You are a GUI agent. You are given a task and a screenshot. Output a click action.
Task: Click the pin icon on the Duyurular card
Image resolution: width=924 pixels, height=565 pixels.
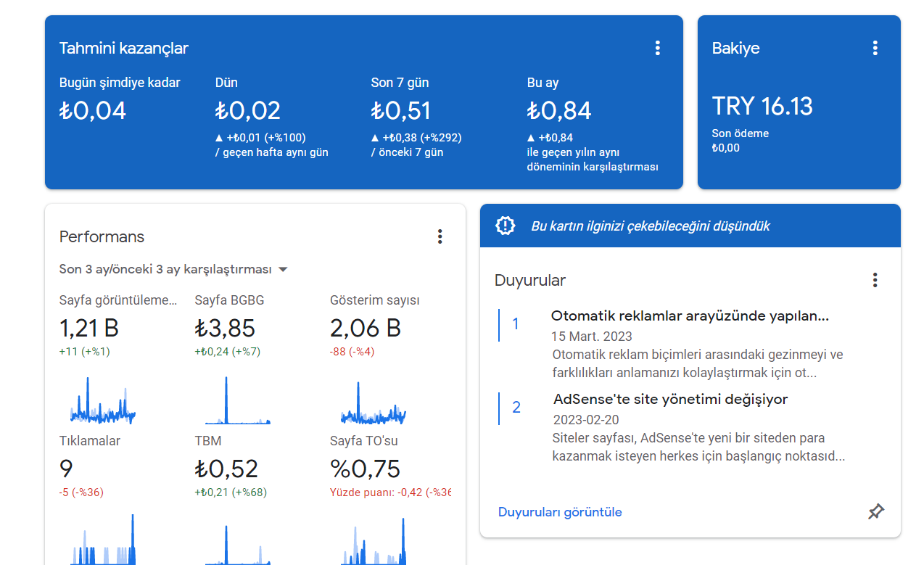click(x=876, y=512)
